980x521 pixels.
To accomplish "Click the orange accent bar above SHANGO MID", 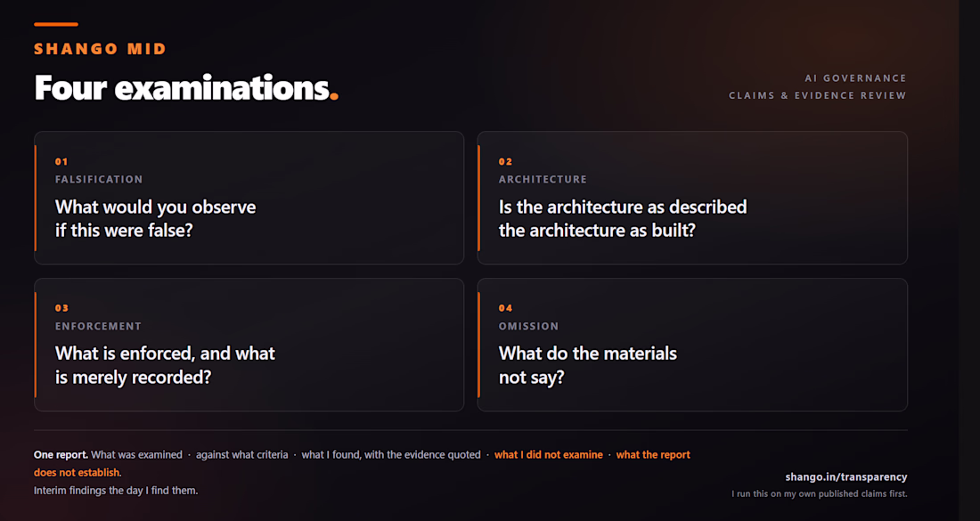I will [56, 24].
